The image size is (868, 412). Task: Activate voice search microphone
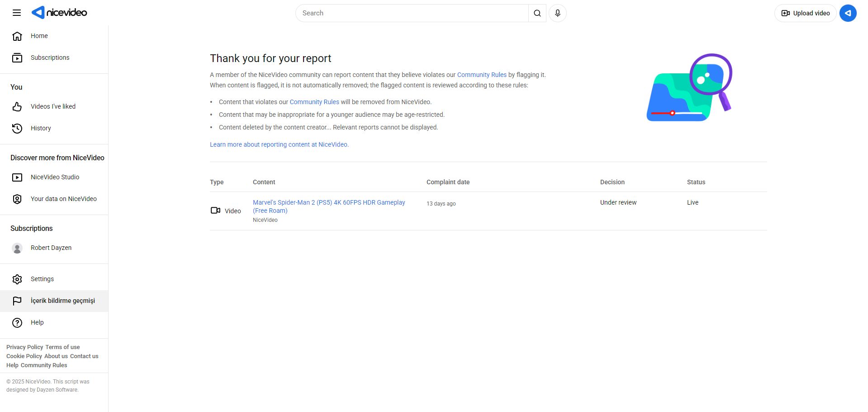[557, 13]
